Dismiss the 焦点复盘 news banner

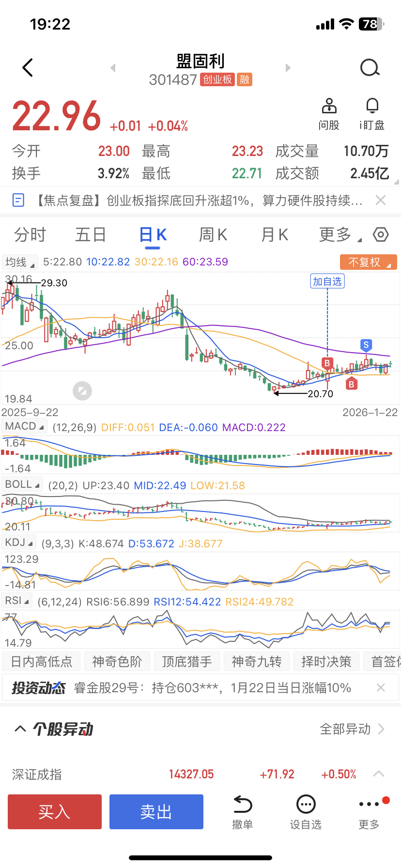coord(381,200)
